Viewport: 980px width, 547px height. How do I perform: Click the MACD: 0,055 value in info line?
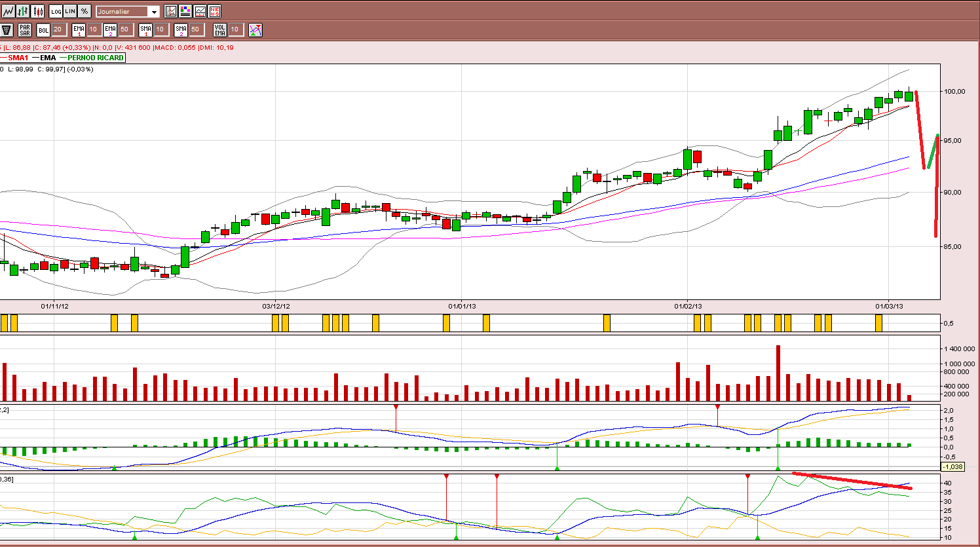pos(174,47)
